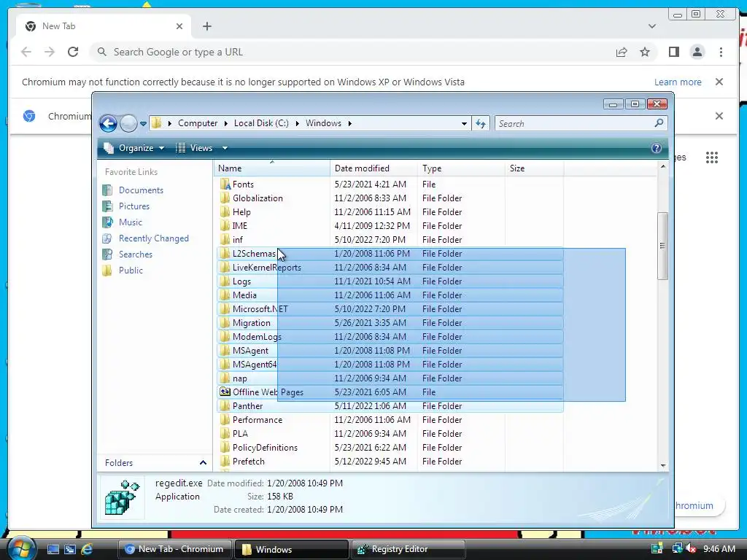Select the Offline Web Pages icon

click(225, 392)
